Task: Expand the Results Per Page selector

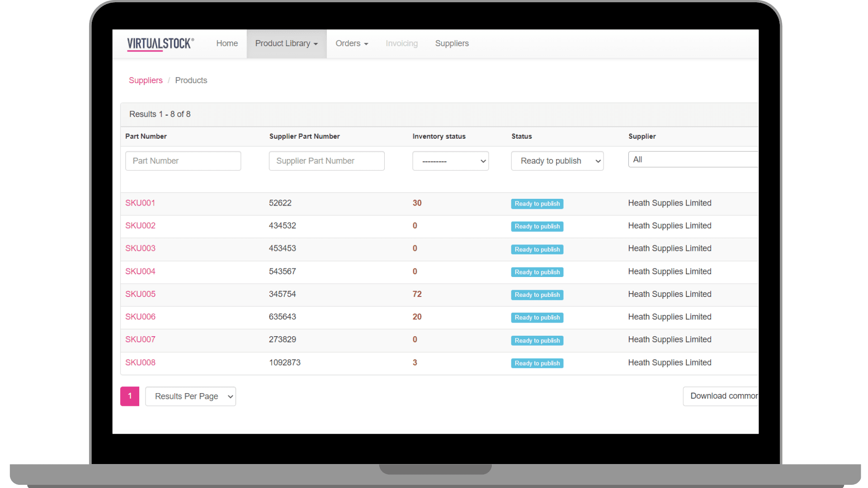Action: 190,396
